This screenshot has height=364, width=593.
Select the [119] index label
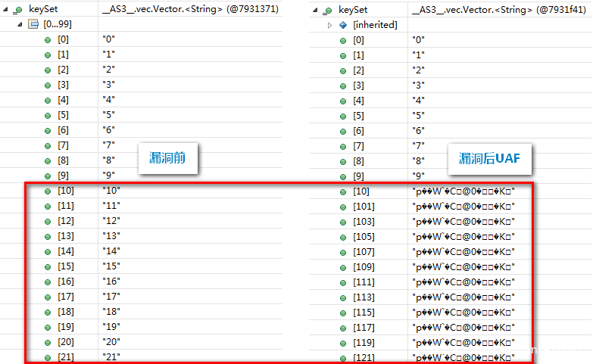tap(364, 343)
